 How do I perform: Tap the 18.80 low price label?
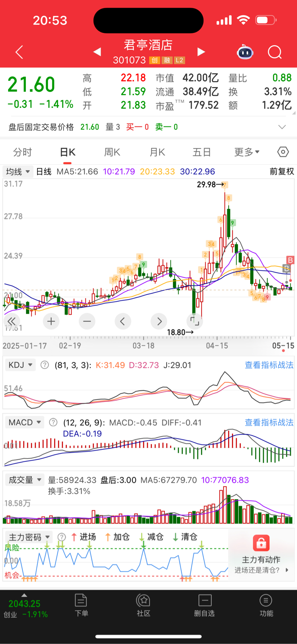pos(176,332)
